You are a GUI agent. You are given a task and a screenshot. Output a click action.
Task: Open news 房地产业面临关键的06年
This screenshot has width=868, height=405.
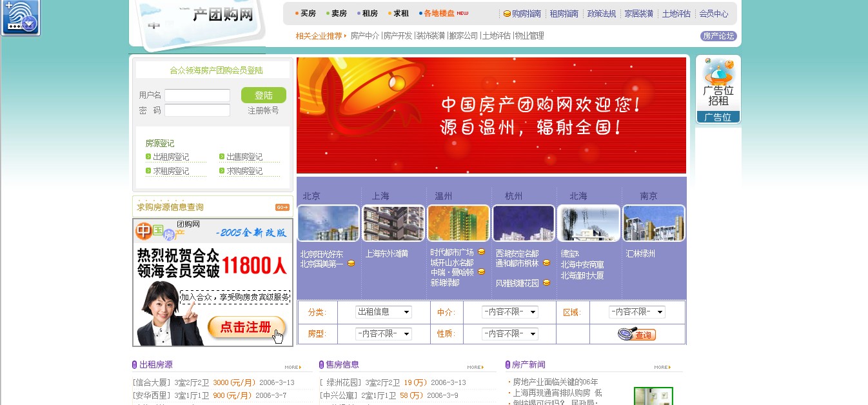(x=555, y=382)
